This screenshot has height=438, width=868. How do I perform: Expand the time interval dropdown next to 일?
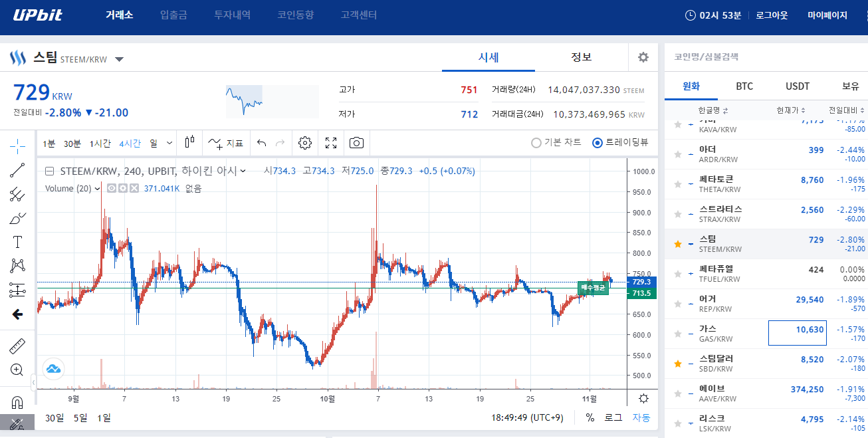169,143
